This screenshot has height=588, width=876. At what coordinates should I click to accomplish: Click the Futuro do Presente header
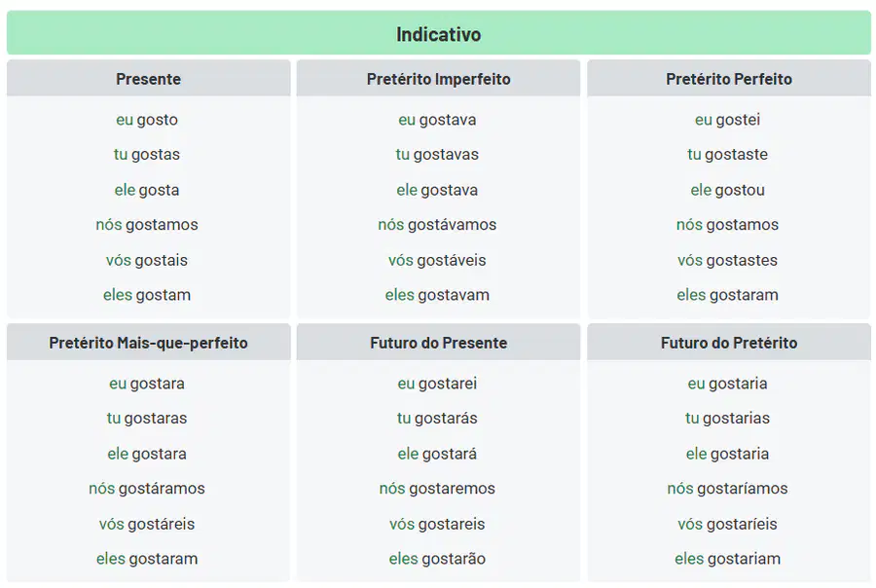click(439, 343)
